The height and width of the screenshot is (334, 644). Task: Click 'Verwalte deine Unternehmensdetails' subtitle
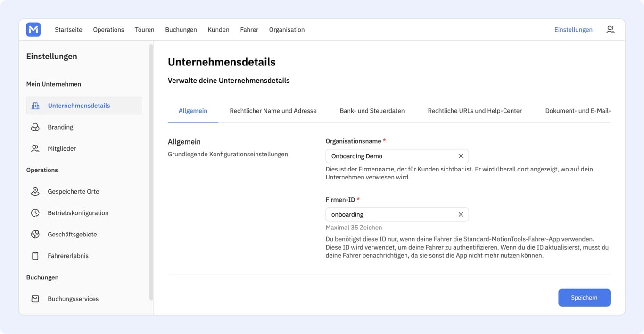[229, 81]
